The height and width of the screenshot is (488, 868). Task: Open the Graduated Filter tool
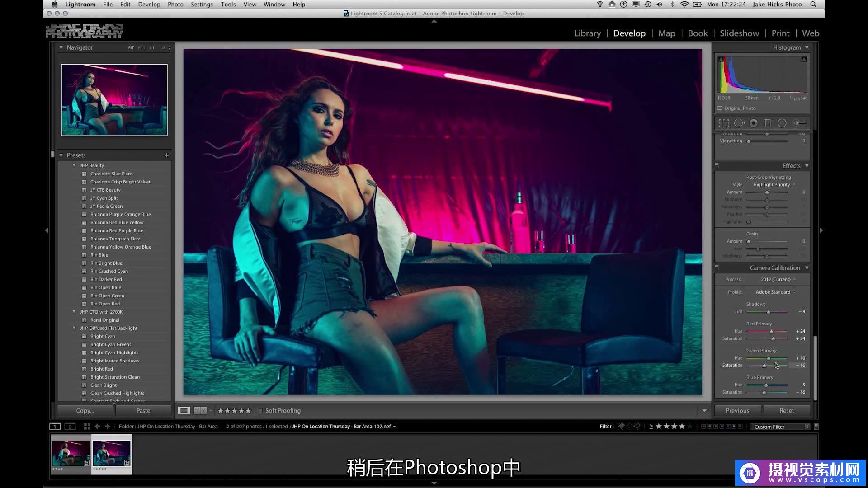coord(767,122)
